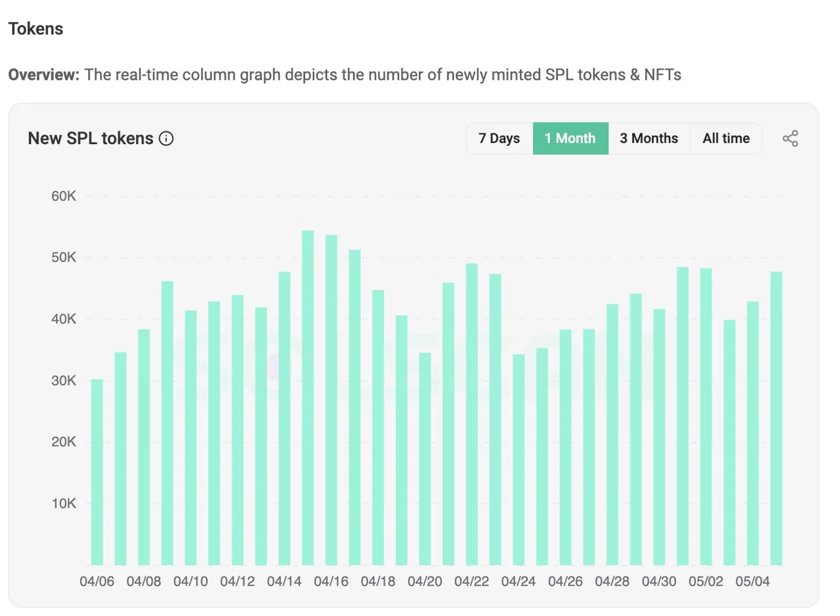Click the 04/12 date label
Screen dimensions: 840x616
237,582
